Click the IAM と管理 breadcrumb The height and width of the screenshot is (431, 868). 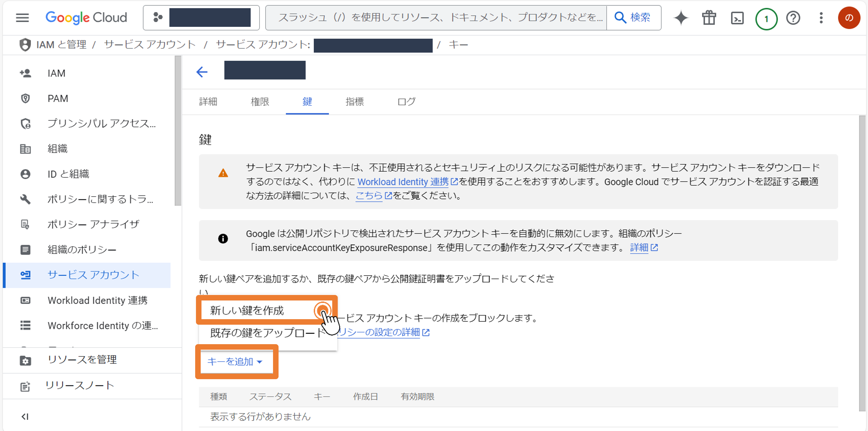tap(61, 44)
